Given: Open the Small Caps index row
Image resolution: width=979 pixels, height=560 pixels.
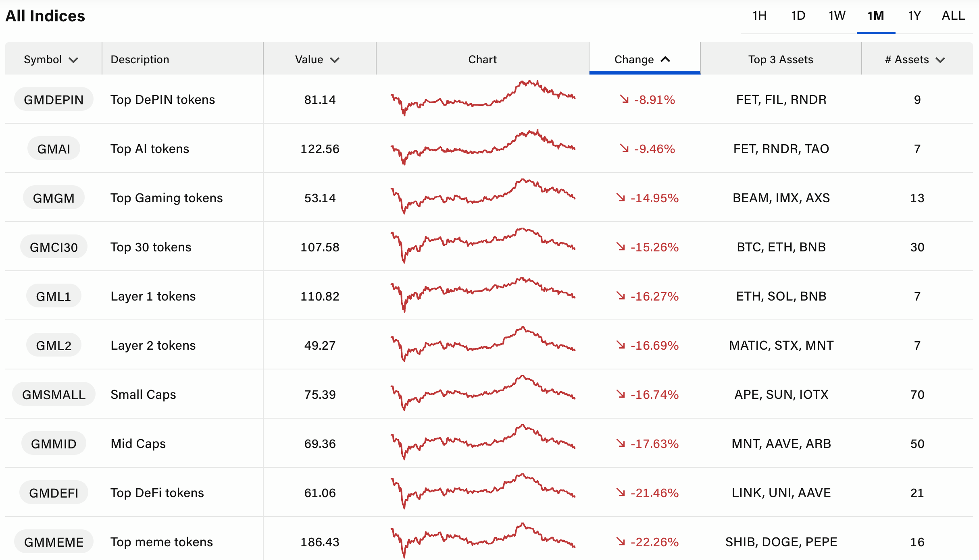Looking at the screenshot, I should [143, 394].
